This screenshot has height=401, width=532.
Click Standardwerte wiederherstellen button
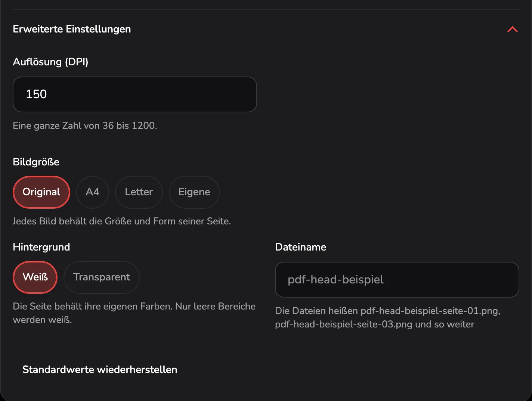(100, 370)
